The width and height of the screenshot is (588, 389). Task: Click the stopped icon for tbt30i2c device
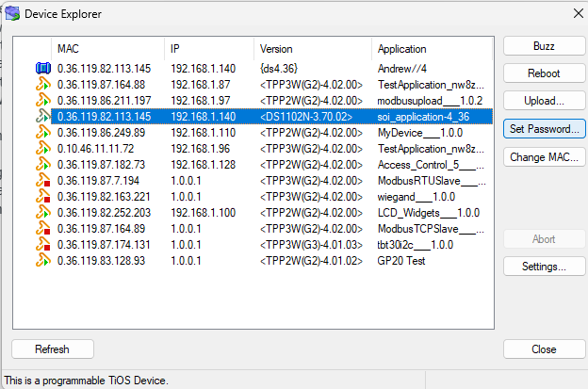(43, 244)
